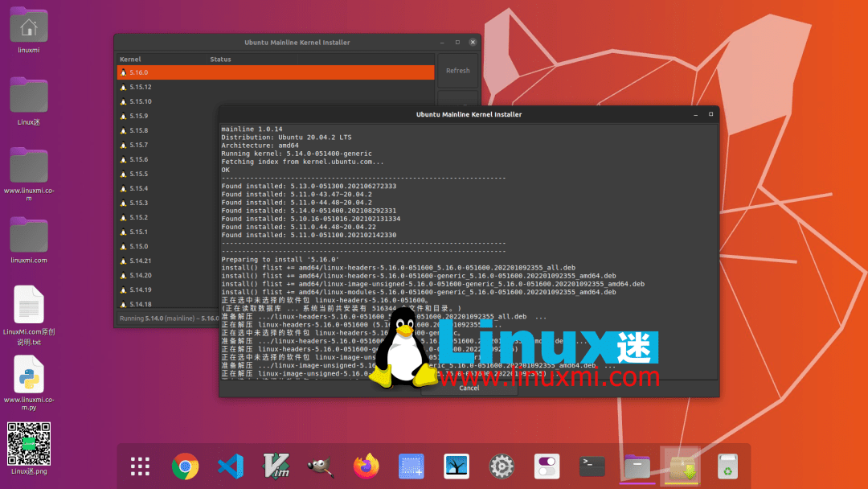Launch Firefox from the dock
Viewport: 868px width, 489px height.
coord(366,466)
